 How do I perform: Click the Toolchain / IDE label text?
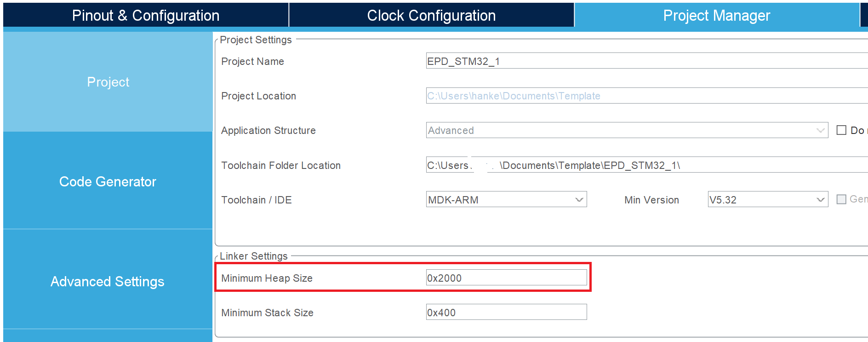[x=257, y=200]
